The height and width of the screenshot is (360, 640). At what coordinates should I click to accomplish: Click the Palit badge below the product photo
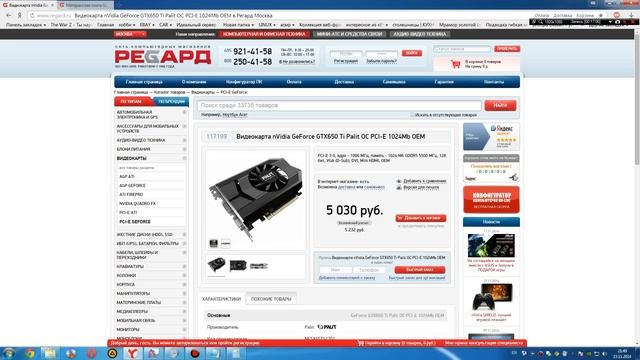point(225,244)
